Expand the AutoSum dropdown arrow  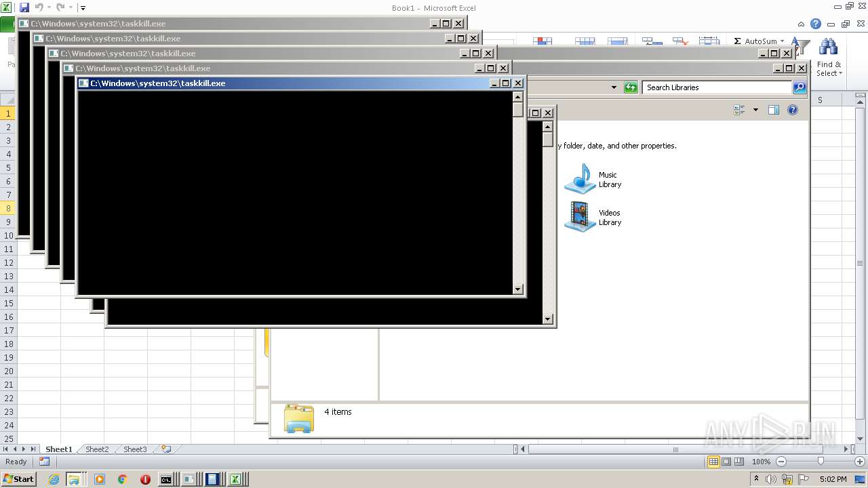pos(782,41)
